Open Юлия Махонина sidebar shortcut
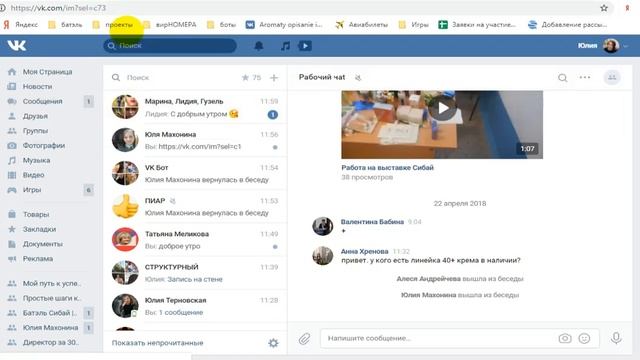640x360 pixels. [50, 327]
